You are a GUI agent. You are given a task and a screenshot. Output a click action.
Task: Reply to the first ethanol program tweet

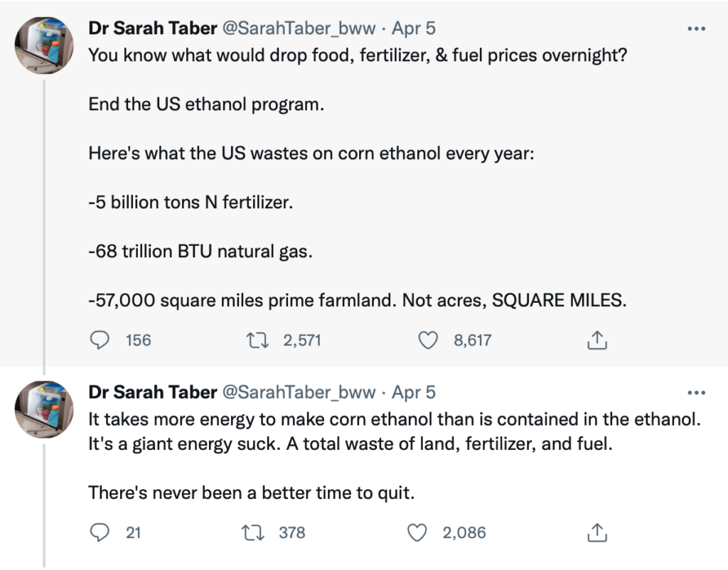[100, 340]
